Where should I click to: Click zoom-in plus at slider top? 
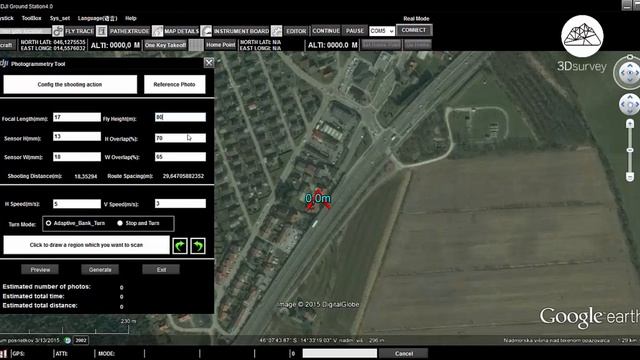click(630, 124)
